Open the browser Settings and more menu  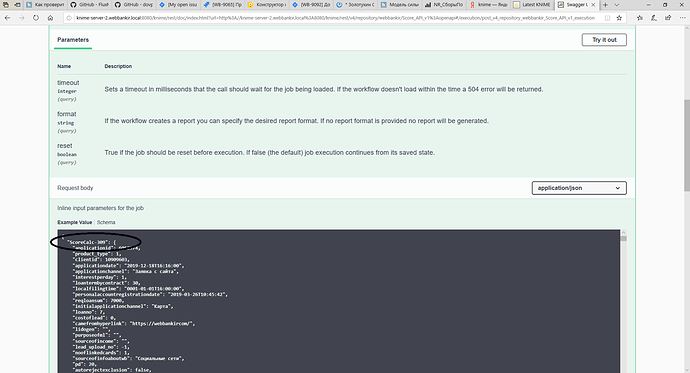click(682, 18)
